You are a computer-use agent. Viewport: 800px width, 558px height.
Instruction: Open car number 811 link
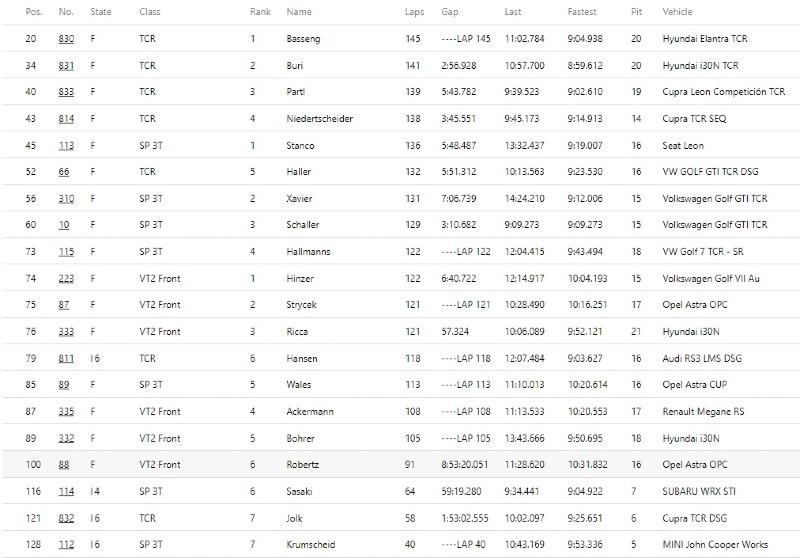coord(66,359)
